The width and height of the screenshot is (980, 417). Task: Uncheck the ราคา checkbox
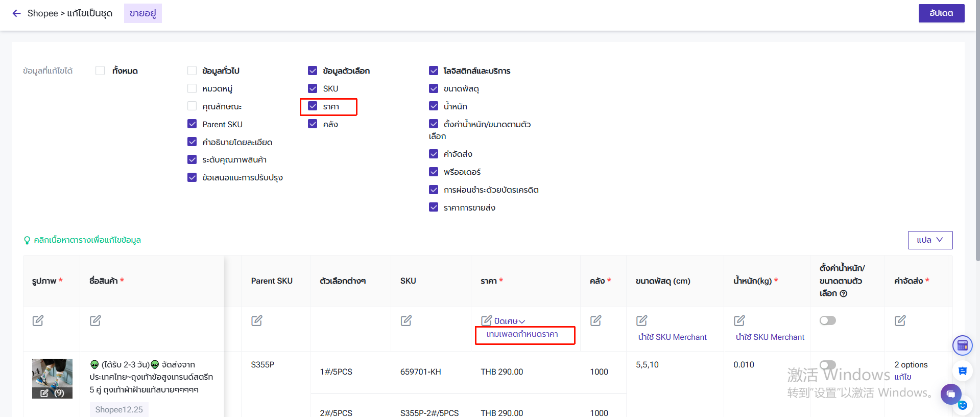[313, 106]
